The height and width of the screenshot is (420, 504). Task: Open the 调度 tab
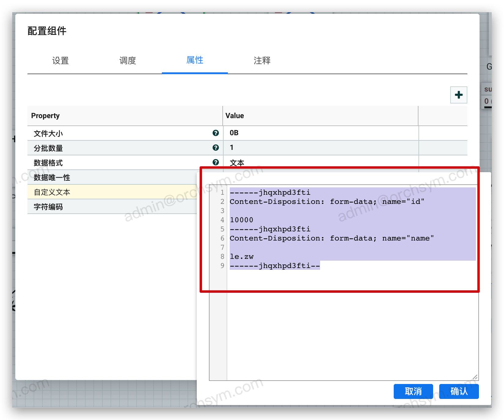click(x=128, y=60)
